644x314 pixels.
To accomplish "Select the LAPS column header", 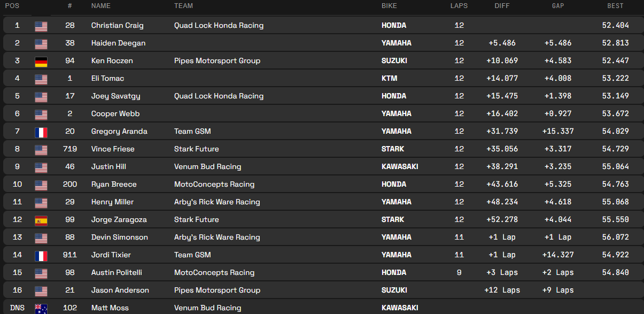I will [x=459, y=6].
